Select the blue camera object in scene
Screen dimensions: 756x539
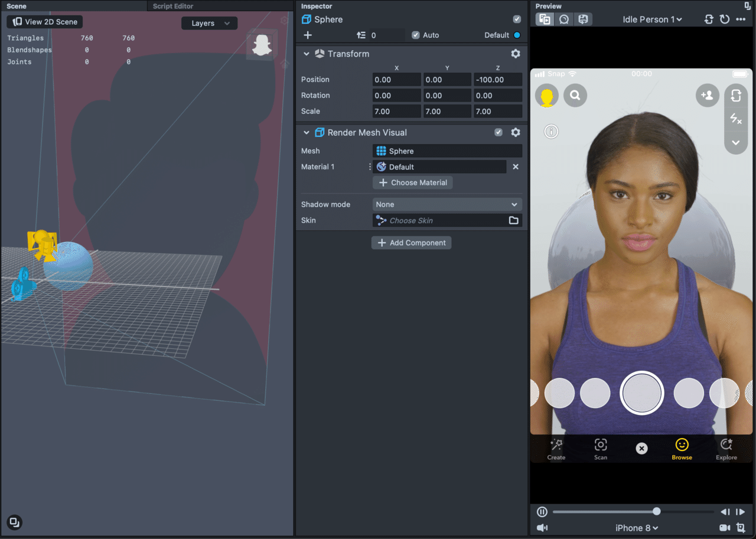click(24, 284)
